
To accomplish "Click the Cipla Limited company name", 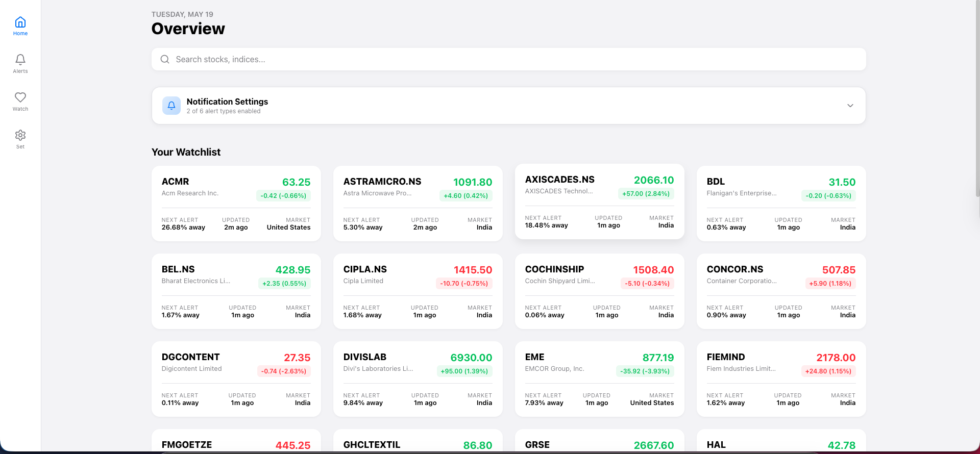I will click(363, 281).
